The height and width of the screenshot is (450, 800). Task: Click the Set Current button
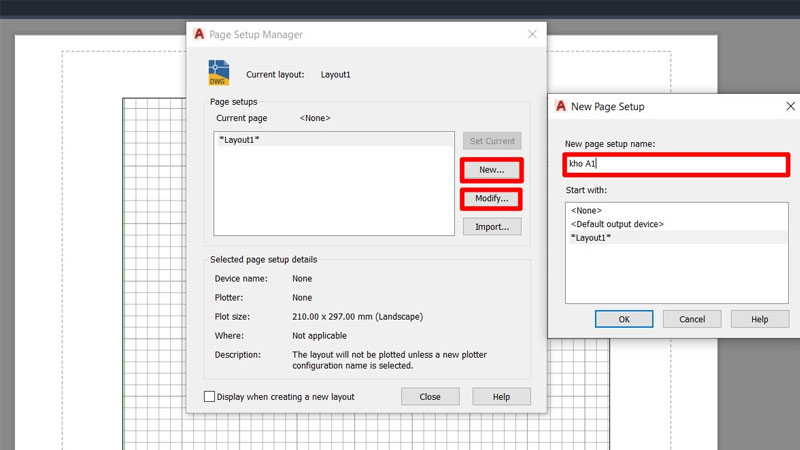(x=491, y=141)
